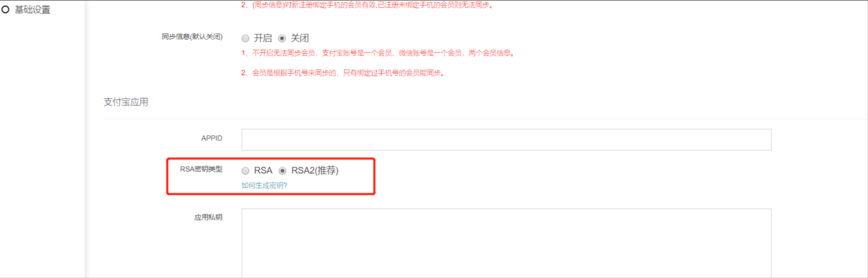Click the 关闭 option label text

299,38
